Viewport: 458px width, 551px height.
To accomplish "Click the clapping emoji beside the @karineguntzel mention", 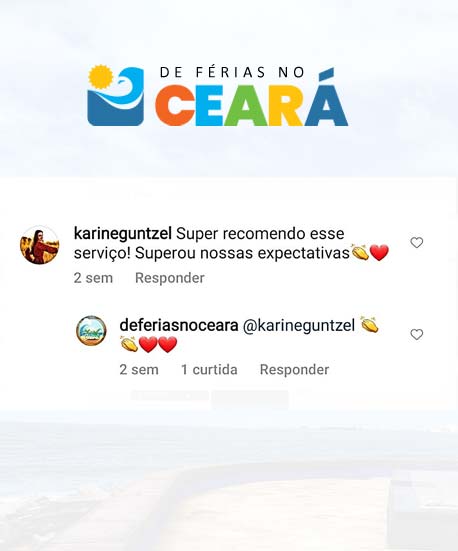I will 369,325.
